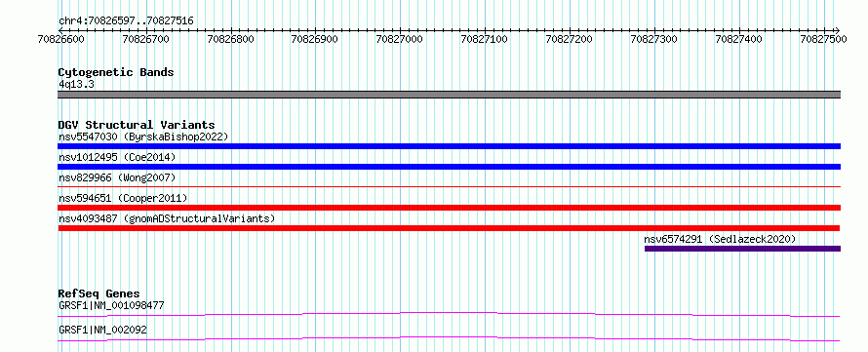
Task: Open GRSF1|NM_001098477 transcript label
Action: tap(111, 305)
